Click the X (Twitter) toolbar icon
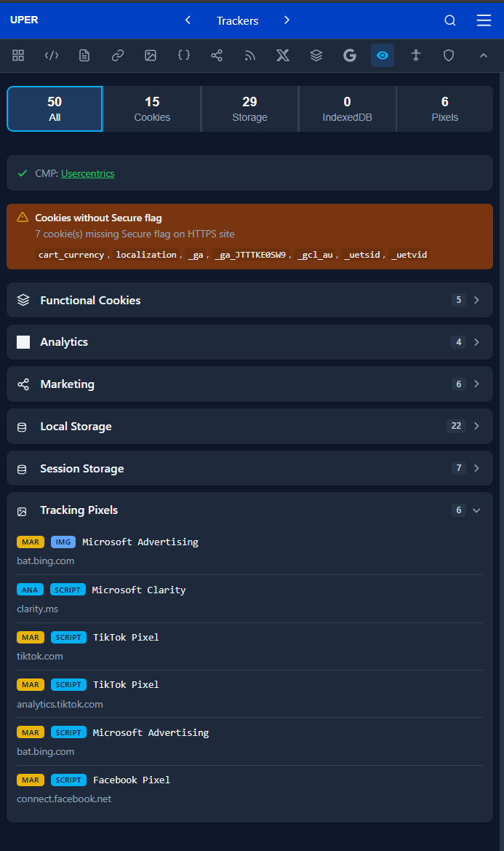Screen dimensions: 504x851 click(283, 55)
